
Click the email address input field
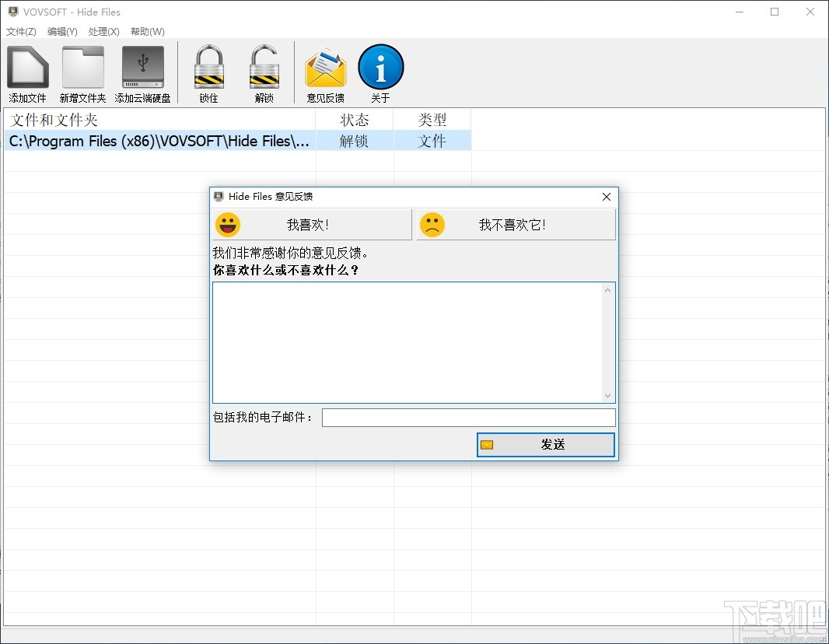(x=469, y=418)
